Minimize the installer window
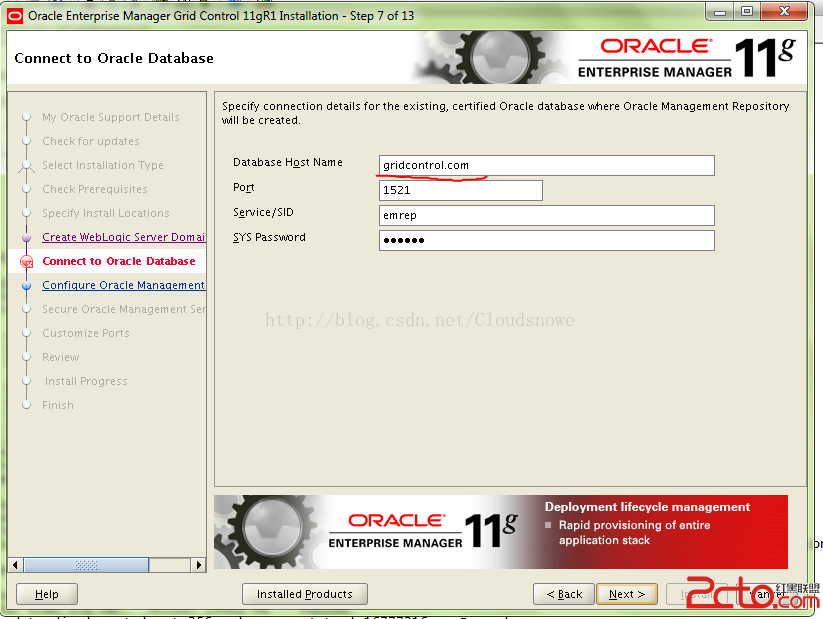This screenshot has width=823, height=619. pos(720,12)
